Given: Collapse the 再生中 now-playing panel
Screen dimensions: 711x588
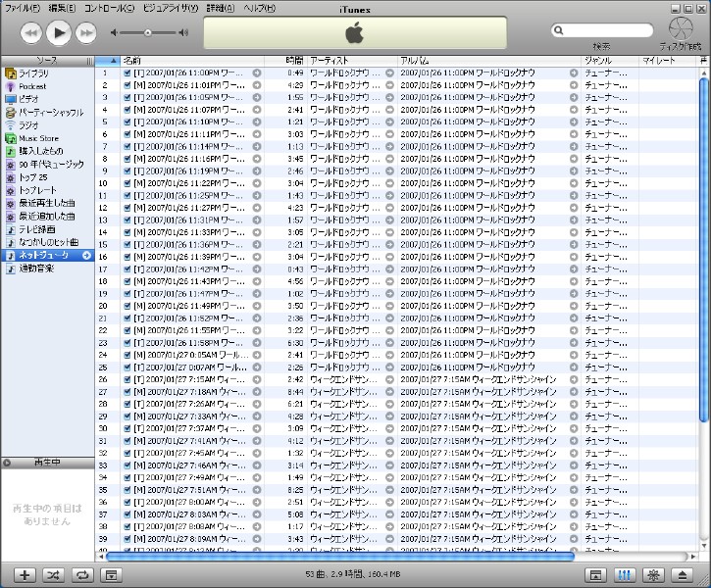Looking at the screenshot, I should tap(7, 462).
